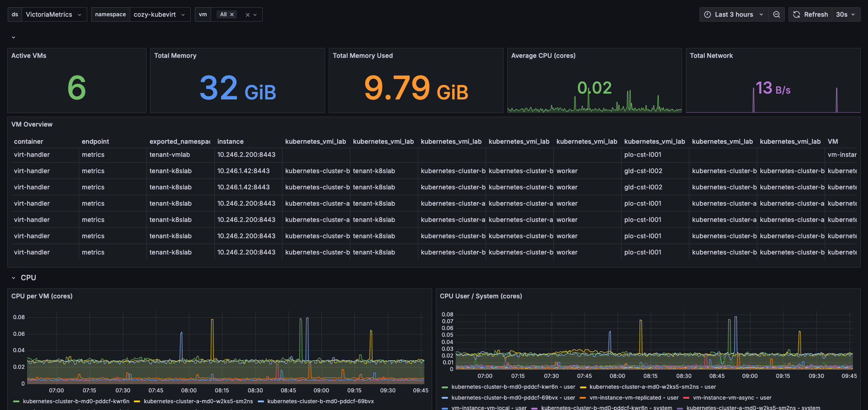Clear the vm filter selection
Screen dimensions: 868x410
pos(247,15)
